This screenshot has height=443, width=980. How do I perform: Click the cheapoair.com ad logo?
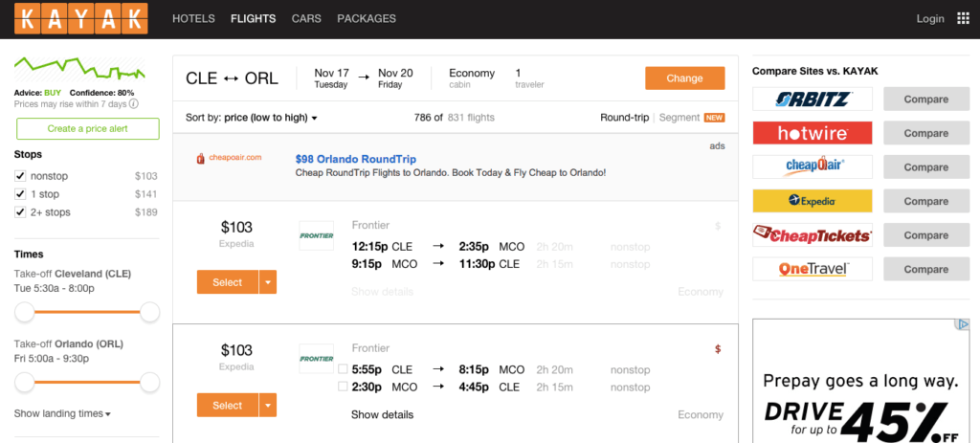click(229, 158)
